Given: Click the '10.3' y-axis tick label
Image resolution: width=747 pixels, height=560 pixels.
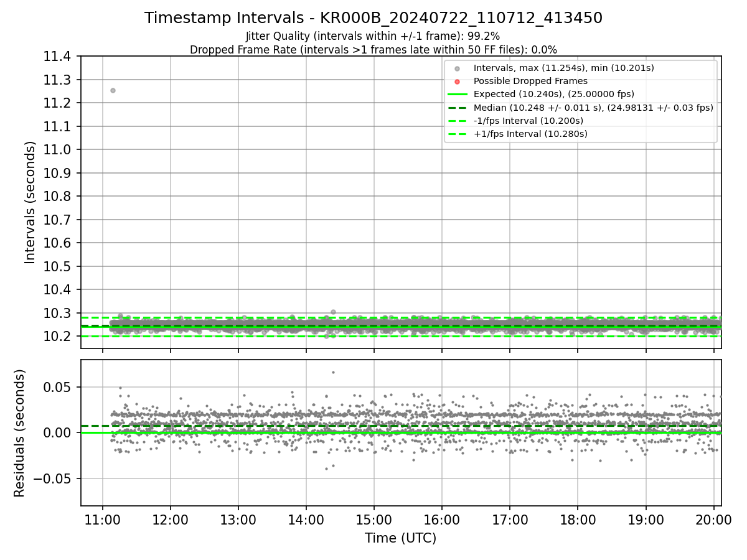Looking at the screenshot, I should tap(57, 313).
